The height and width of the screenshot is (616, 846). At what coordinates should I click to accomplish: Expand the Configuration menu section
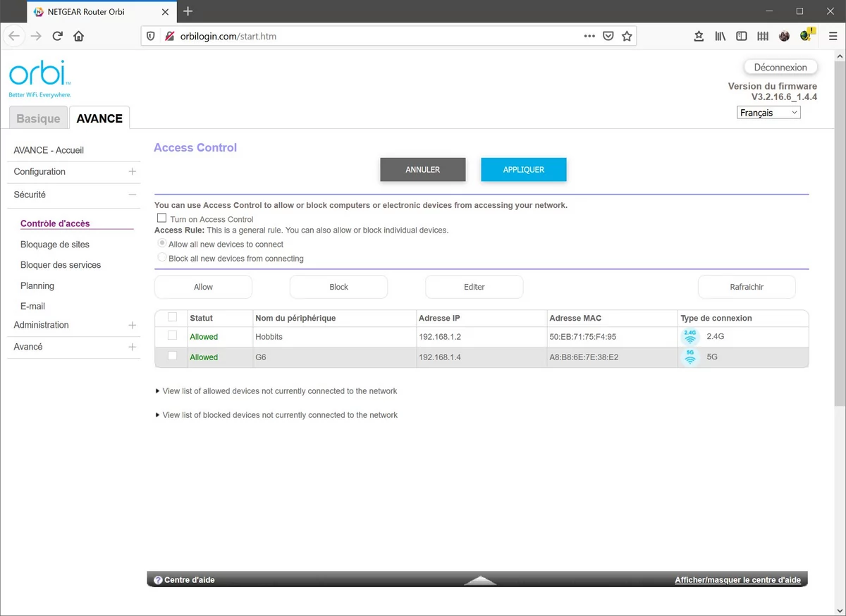pos(132,171)
